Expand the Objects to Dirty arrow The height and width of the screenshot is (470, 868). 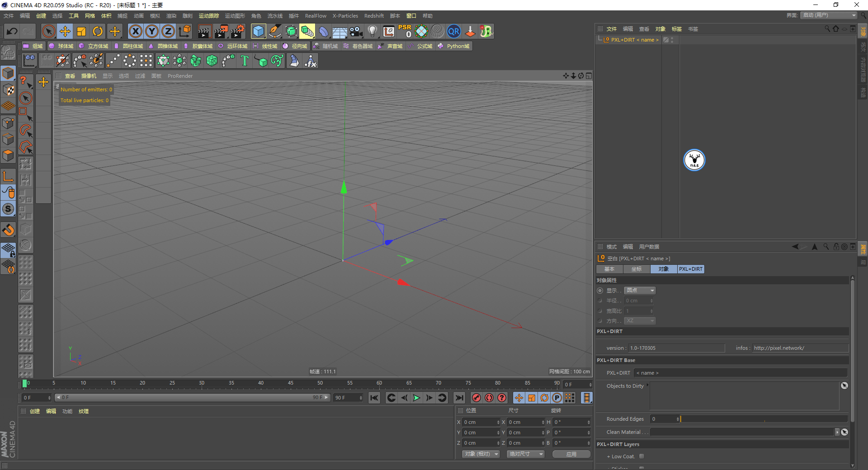pos(648,385)
